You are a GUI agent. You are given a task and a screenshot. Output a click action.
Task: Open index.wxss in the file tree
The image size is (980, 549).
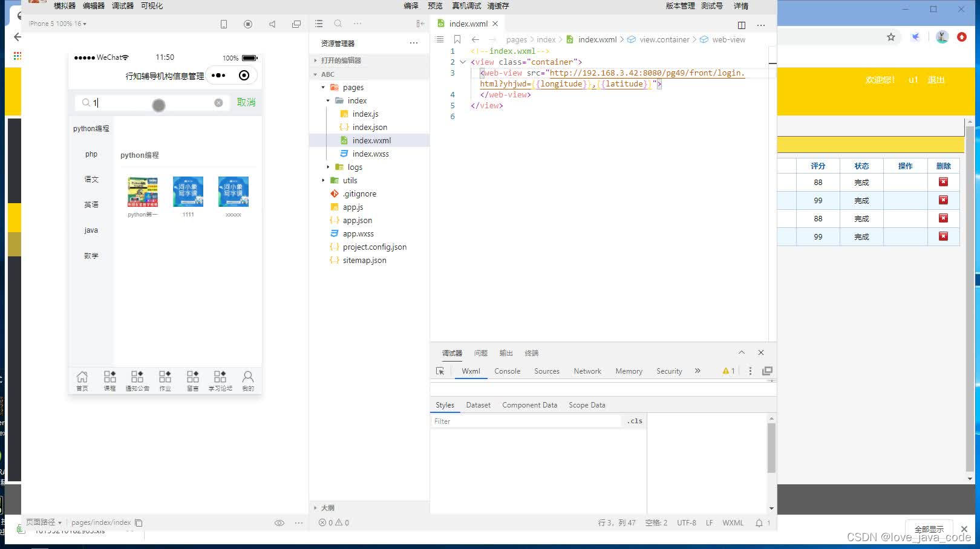point(370,154)
